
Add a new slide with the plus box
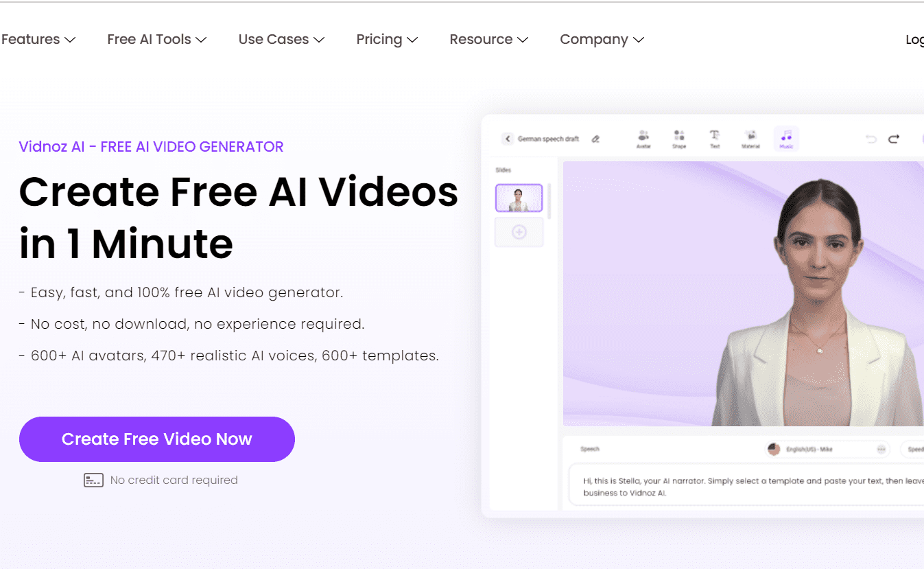pyautogui.click(x=519, y=232)
